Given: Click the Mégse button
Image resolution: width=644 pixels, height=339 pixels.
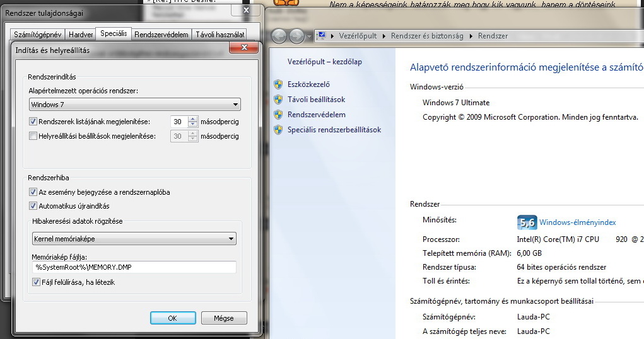Looking at the screenshot, I should pyautogui.click(x=223, y=318).
